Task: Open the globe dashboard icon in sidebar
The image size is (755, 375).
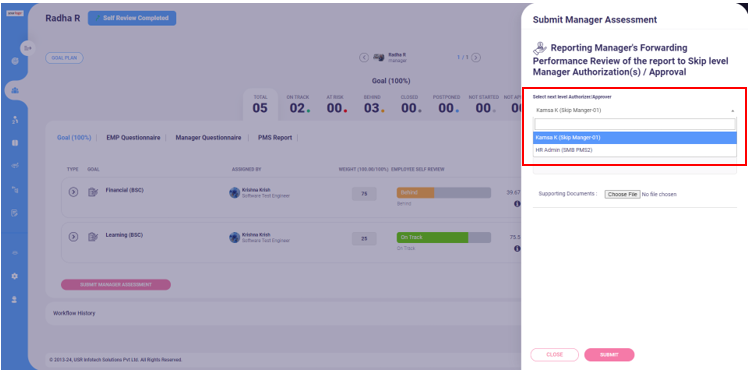Action: 15,61
